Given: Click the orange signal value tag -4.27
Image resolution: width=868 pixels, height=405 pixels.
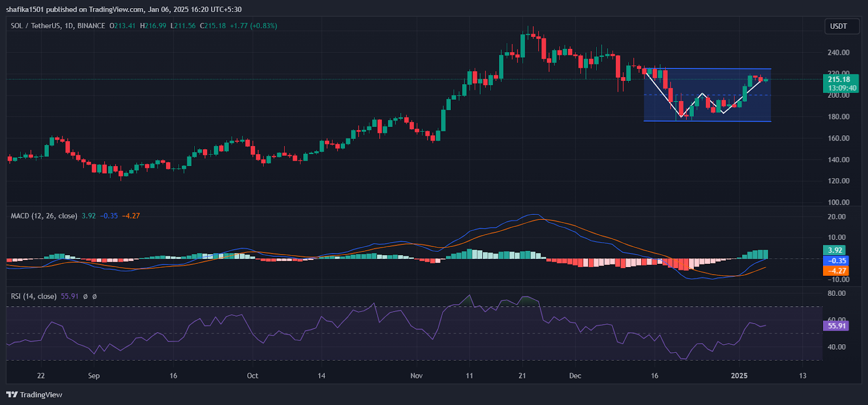Looking at the screenshot, I should coord(835,270).
